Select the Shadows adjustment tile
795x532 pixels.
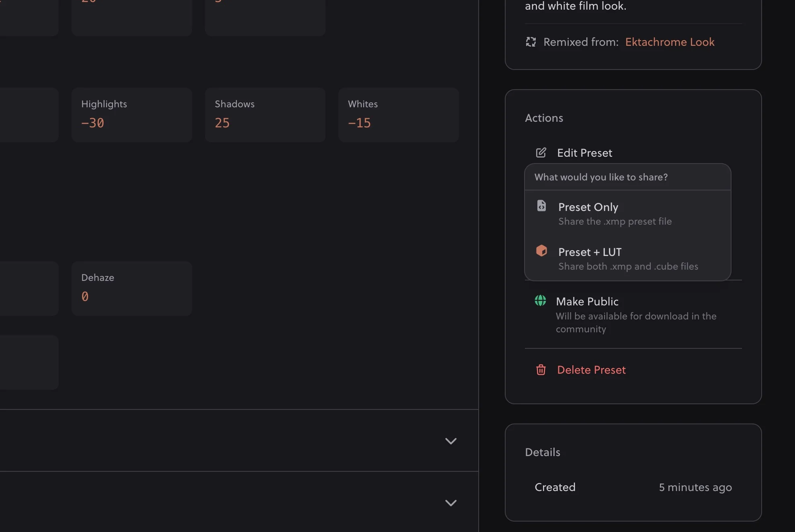click(264, 115)
